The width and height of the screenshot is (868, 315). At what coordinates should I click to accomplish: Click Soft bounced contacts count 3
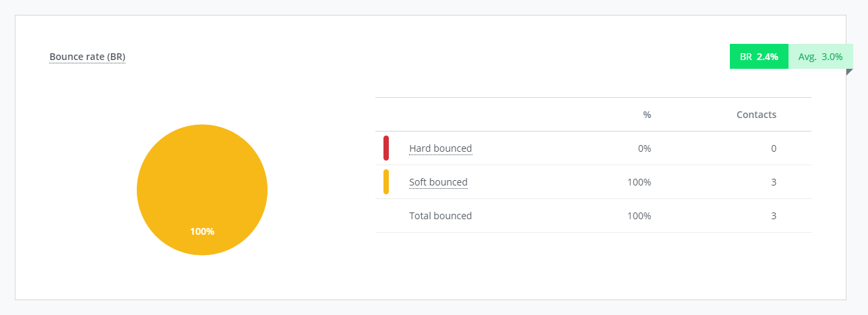click(x=774, y=182)
